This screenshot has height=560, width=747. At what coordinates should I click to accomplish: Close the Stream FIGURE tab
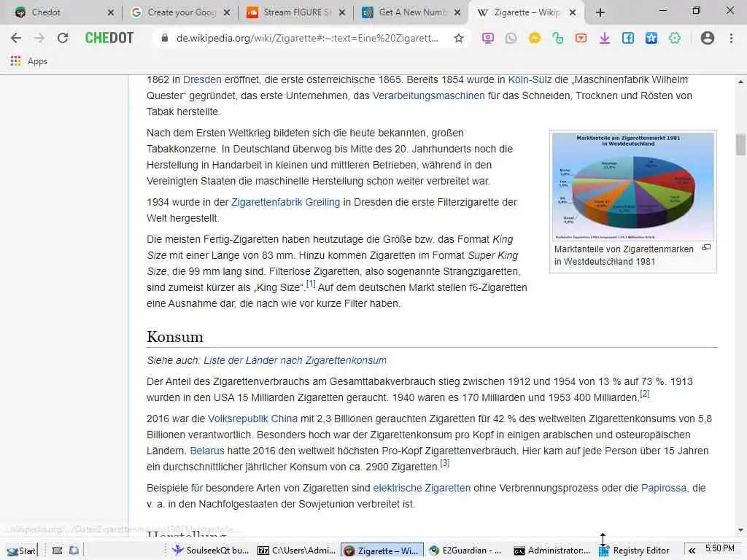tap(342, 12)
